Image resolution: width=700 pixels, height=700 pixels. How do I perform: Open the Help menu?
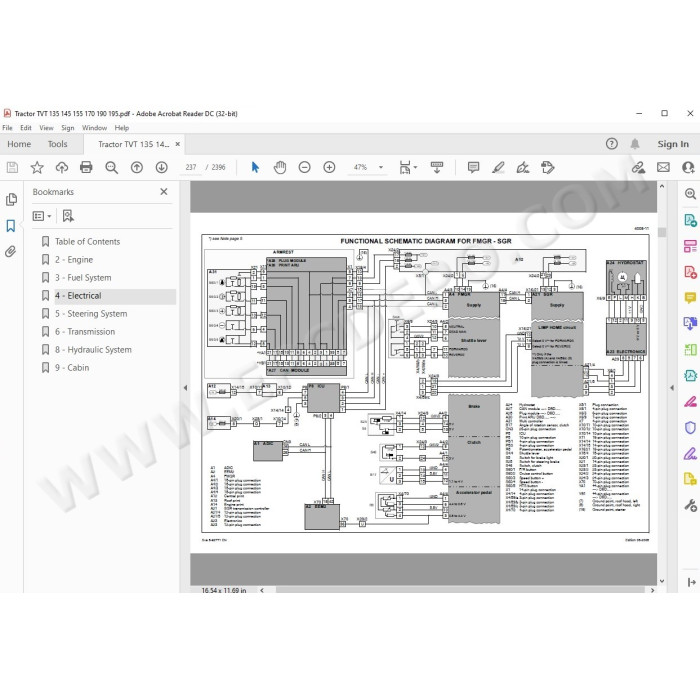pyautogui.click(x=122, y=128)
